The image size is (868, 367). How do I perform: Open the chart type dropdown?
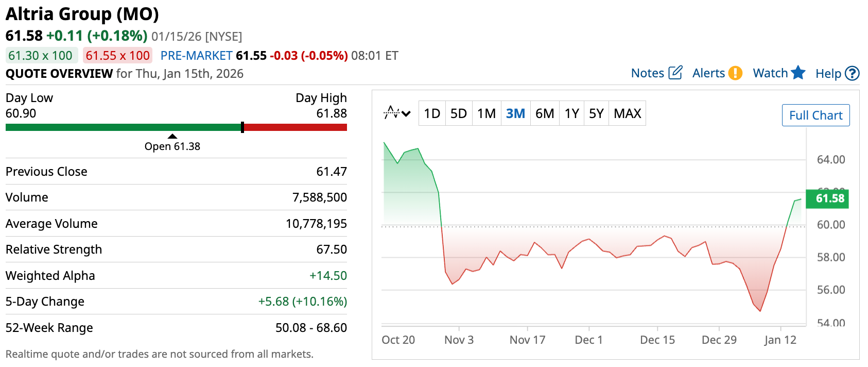click(397, 113)
